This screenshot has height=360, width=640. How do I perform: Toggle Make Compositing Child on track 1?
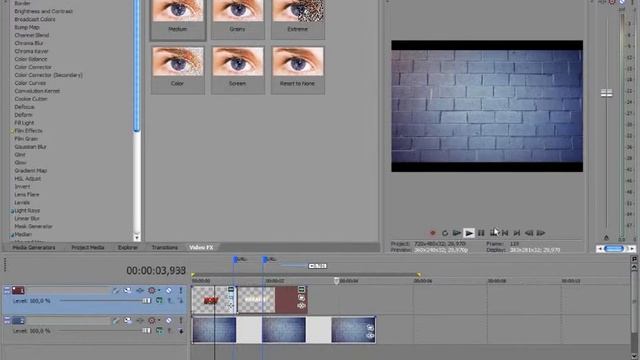181,301
